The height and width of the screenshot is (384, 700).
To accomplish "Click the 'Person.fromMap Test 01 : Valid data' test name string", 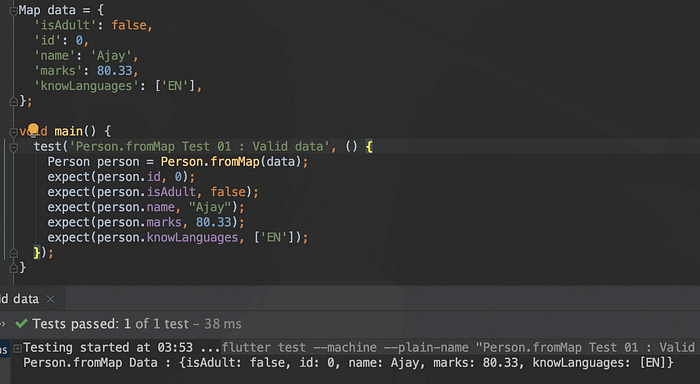I will coord(199,146).
